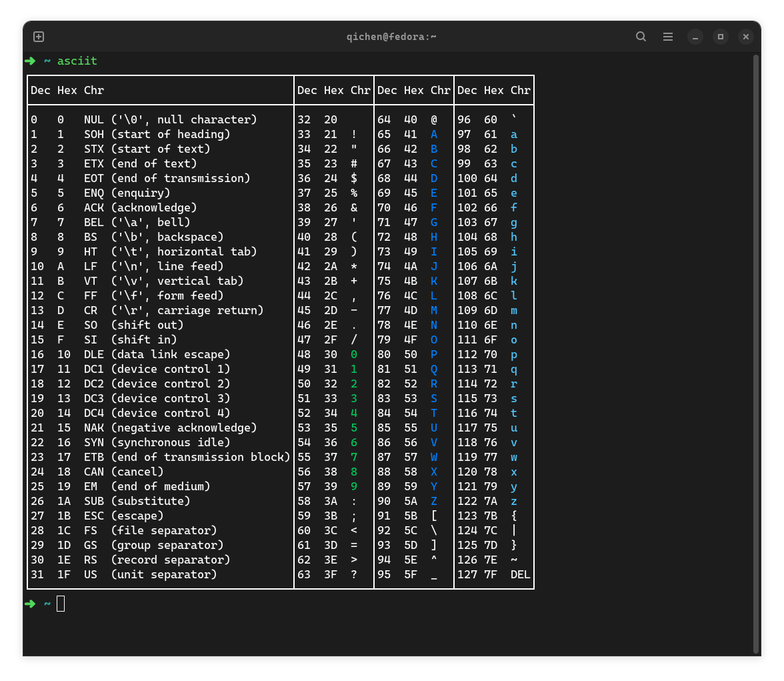Click the blue uppercase 'A' character
Image resolution: width=784 pixels, height=681 pixels.
click(x=434, y=134)
